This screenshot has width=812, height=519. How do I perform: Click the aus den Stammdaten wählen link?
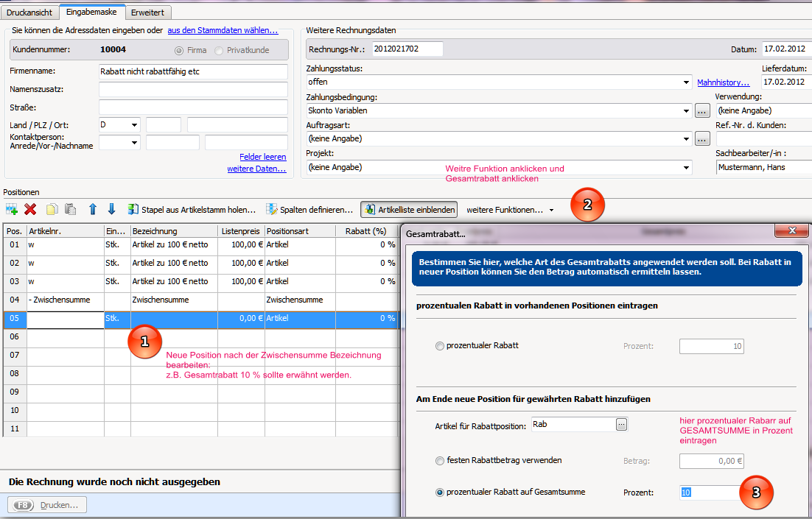223,30
